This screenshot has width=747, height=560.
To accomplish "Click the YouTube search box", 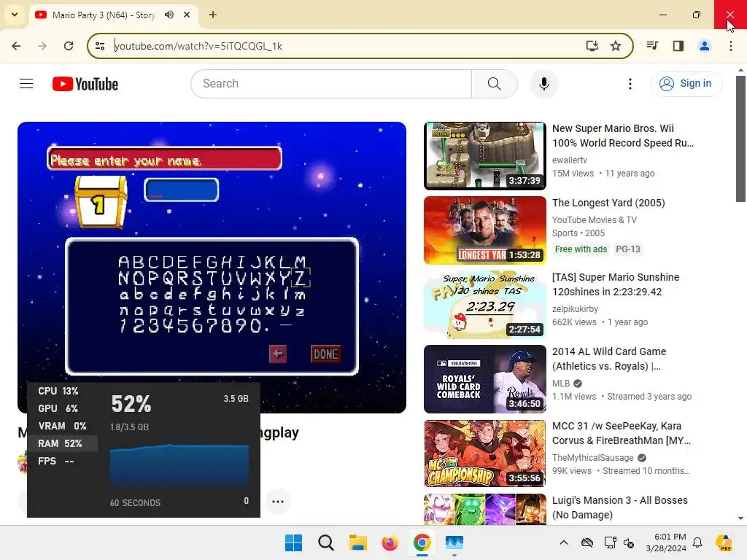I will [331, 84].
